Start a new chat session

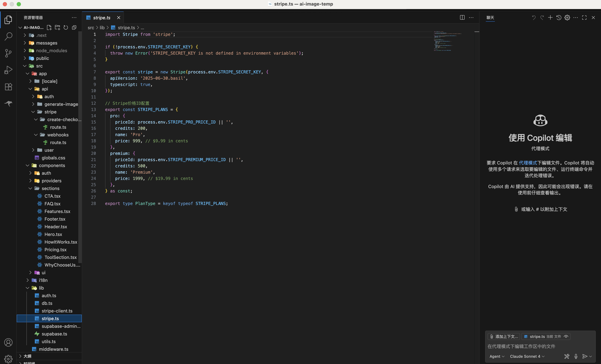coord(550,18)
